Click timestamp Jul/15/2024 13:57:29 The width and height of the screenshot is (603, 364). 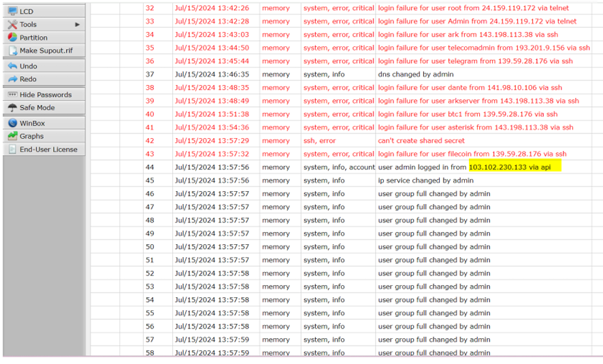[212, 140]
